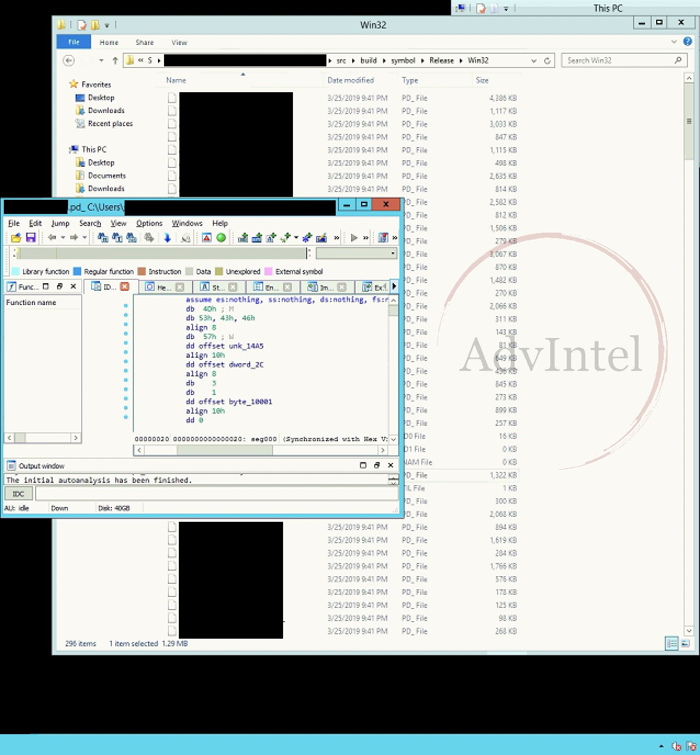Image resolution: width=700 pixels, height=755 pixels.
Task: Expand the address bar history dropdown
Action: click(534, 61)
